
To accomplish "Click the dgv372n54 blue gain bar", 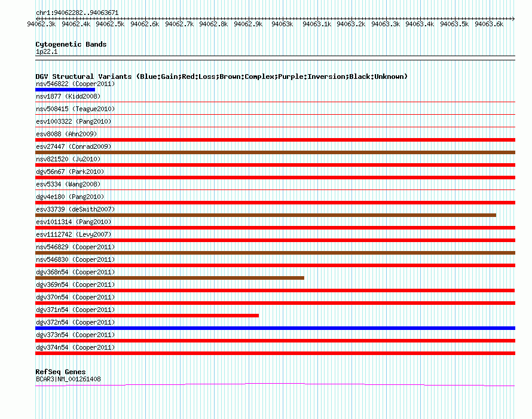I will pyautogui.click(x=275, y=328).
